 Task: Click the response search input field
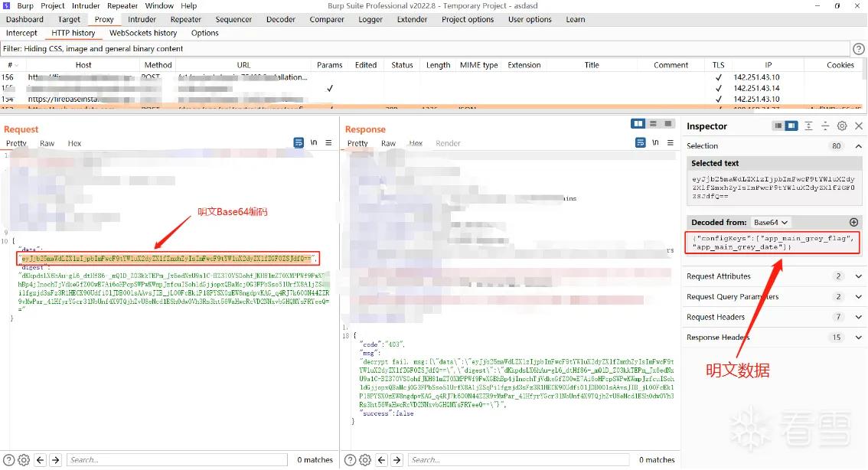[519, 459]
